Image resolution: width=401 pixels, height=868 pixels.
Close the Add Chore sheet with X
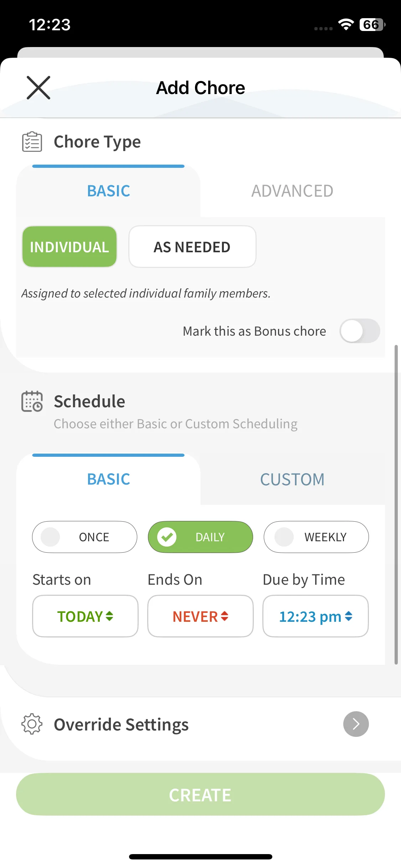click(38, 88)
